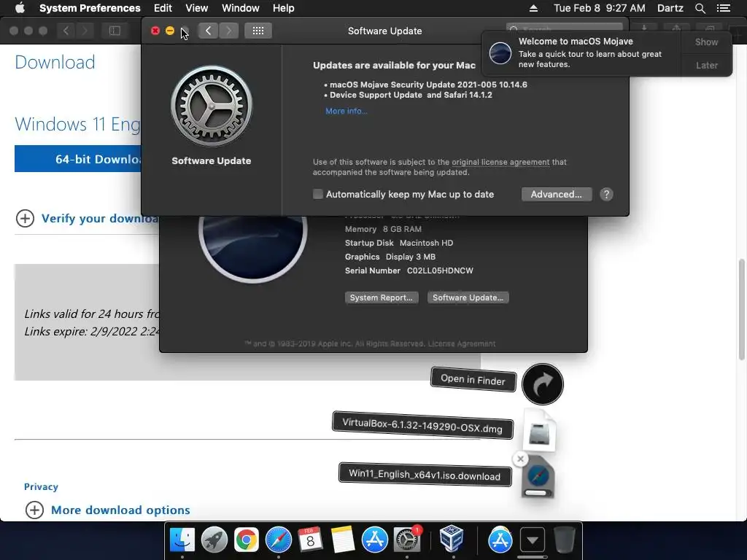Open System Report… in About This Mac
Viewport: 747px width, 560px height.
point(382,297)
